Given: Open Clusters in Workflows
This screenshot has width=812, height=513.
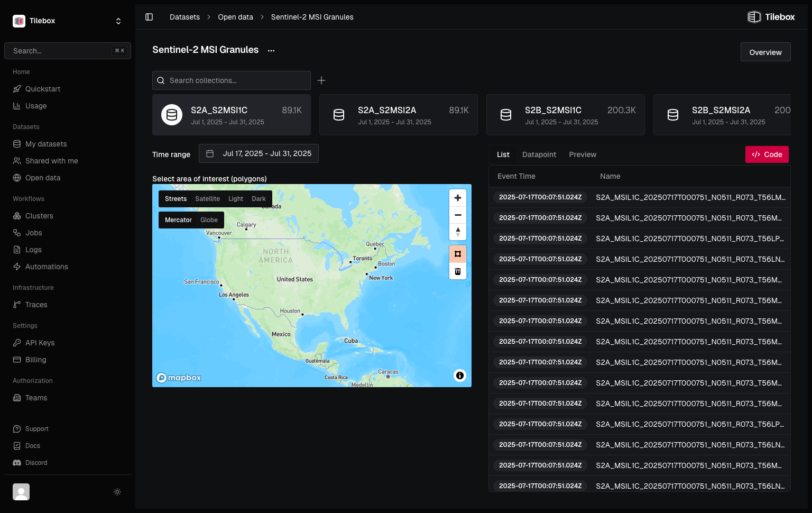Looking at the screenshot, I should pos(68,216).
